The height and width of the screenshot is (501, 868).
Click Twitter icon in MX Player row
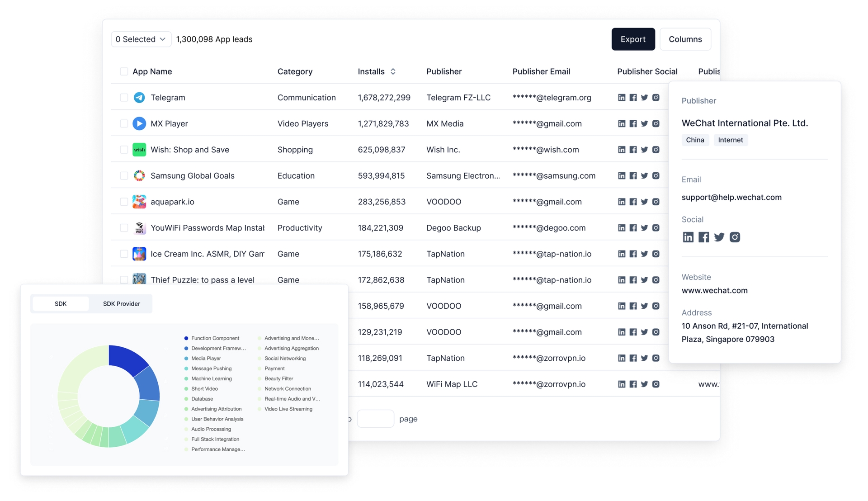click(644, 123)
